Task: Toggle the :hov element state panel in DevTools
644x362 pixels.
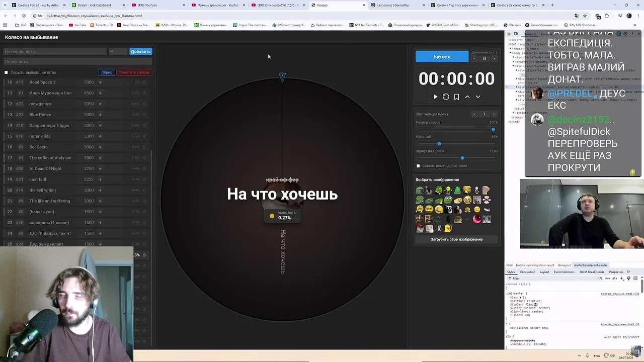Action: tap(607, 278)
